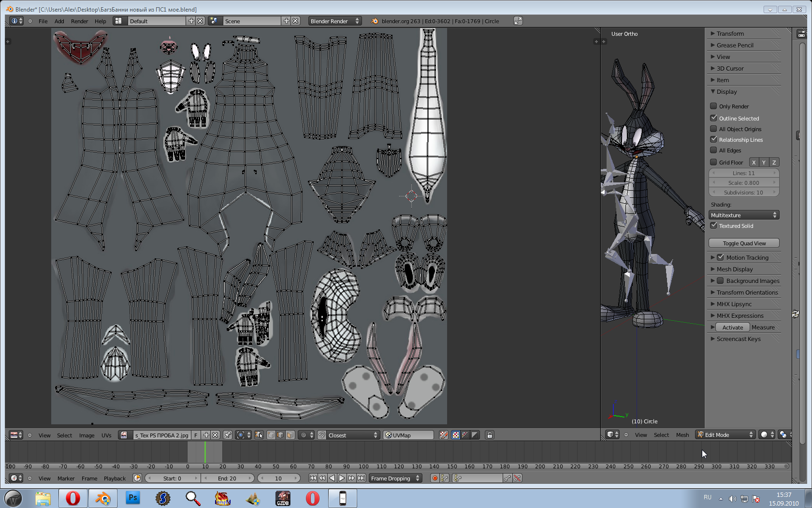Play the animation forward

(342, 478)
